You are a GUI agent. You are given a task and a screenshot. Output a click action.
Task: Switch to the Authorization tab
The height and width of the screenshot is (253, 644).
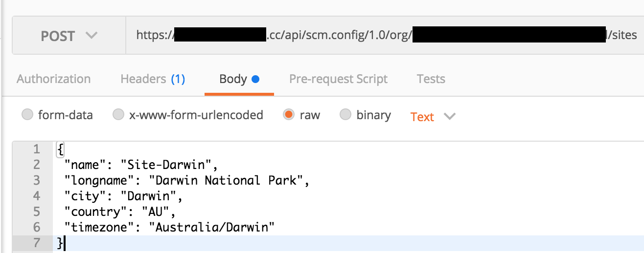click(53, 79)
